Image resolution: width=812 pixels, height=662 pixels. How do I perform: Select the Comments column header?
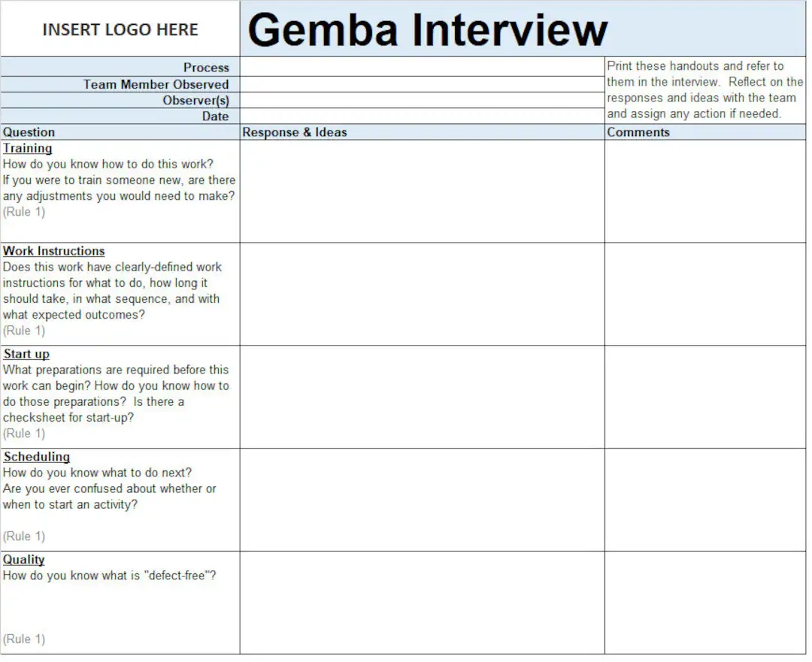pos(704,132)
